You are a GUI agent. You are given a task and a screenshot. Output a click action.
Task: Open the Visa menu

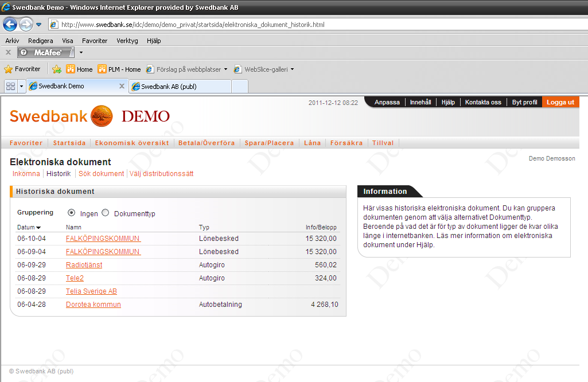pyautogui.click(x=68, y=41)
